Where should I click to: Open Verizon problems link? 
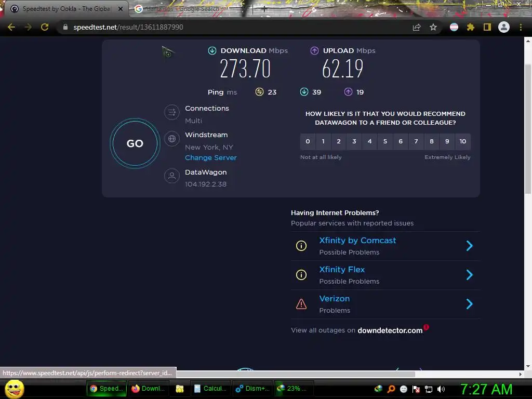click(335, 299)
